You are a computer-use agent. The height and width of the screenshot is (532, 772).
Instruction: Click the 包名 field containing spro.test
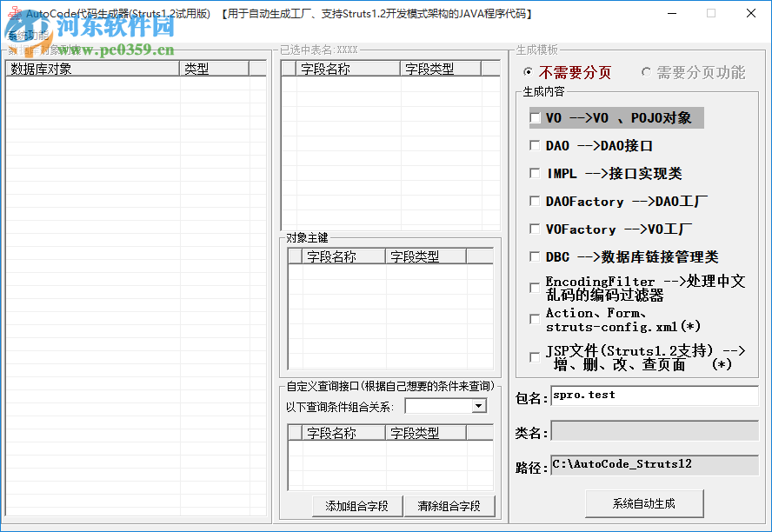[652, 396]
